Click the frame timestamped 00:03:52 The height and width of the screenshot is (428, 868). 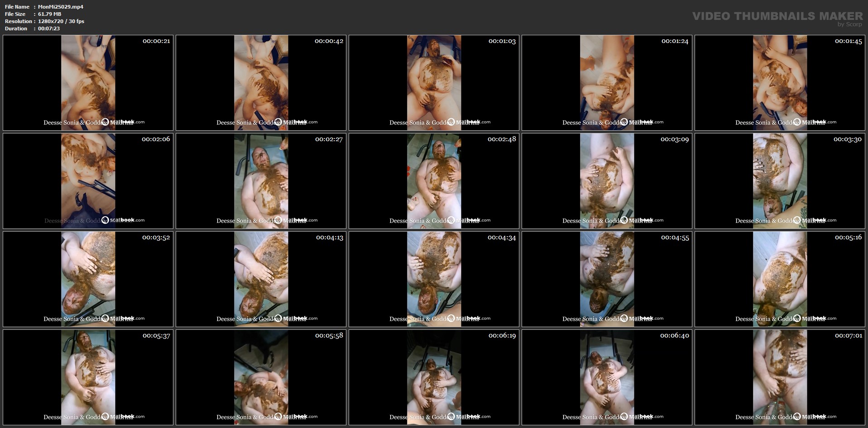pos(88,279)
